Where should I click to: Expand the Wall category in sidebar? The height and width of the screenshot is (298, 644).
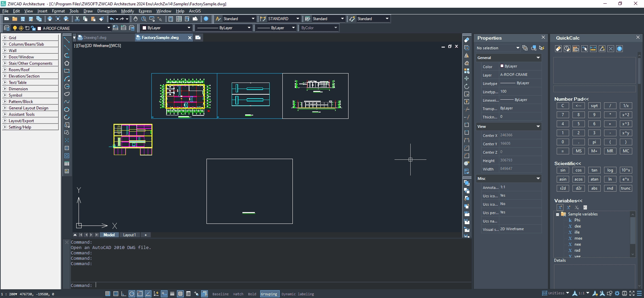[x=5, y=50]
